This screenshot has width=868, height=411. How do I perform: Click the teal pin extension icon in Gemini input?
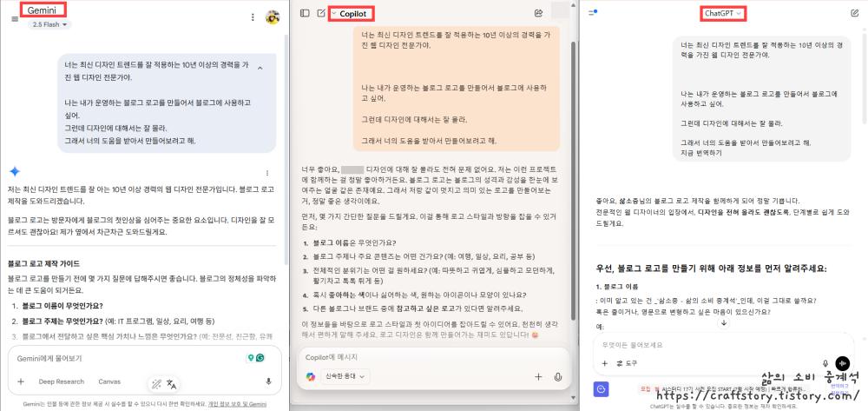[251, 358]
